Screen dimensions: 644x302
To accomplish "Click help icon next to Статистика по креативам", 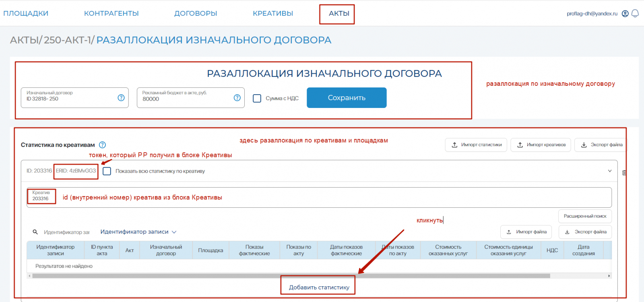I will pyautogui.click(x=103, y=145).
